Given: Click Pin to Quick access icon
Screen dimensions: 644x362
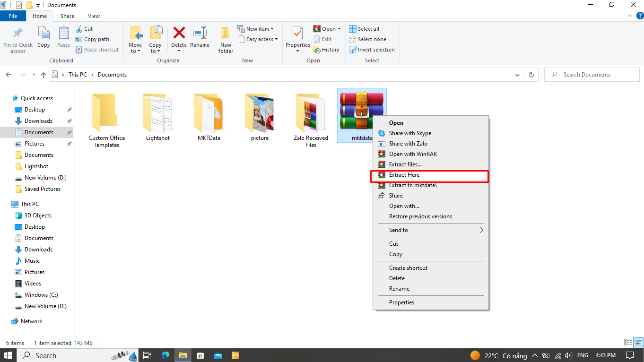Looking at the screenshot, I should point(18,34).
